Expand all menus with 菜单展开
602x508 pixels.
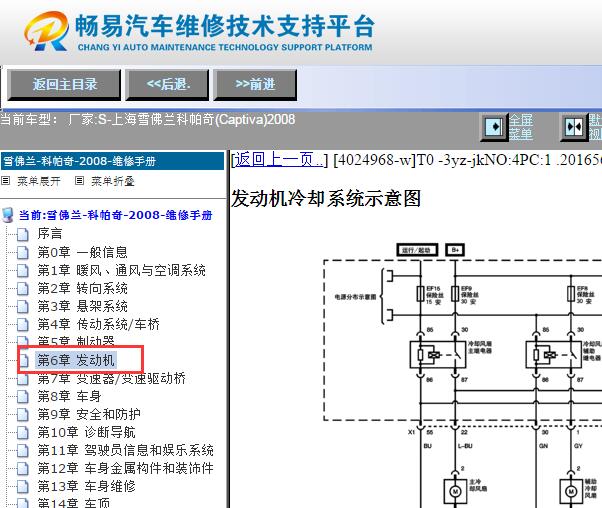click(x=39, y=181)
